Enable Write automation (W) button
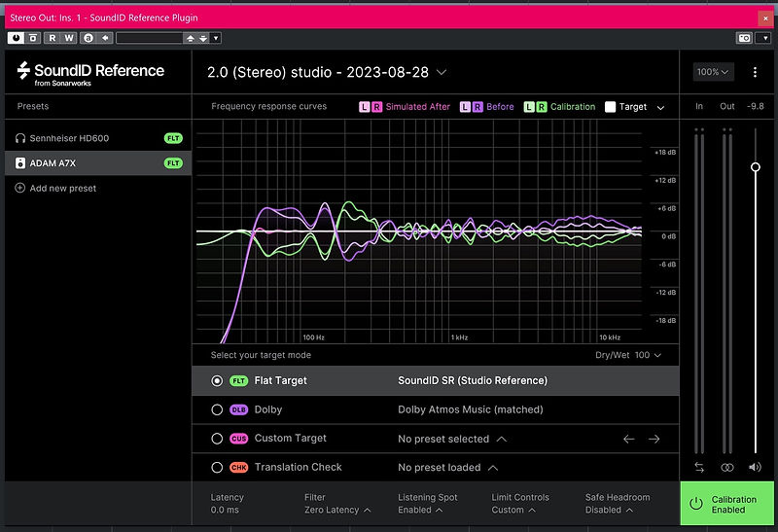 point(69,38)
